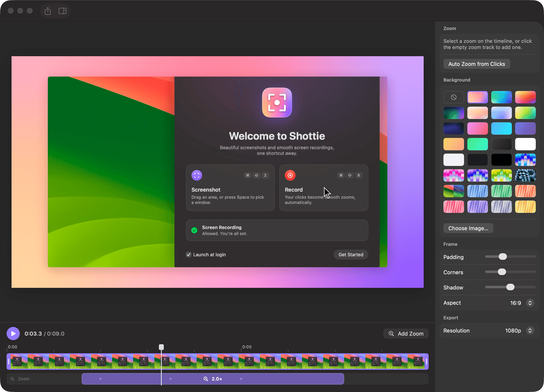Viewport: 544px width, 392px height.
Task: Click the Choose Image... button
Action: click(x=468, y=228)
